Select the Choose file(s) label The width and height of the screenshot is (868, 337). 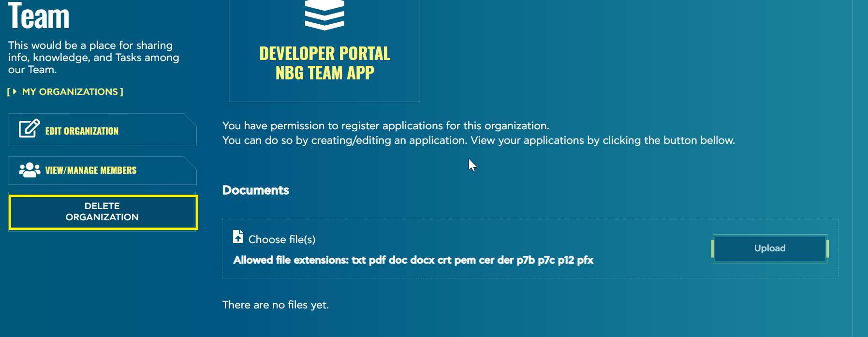tap(281, 239)
